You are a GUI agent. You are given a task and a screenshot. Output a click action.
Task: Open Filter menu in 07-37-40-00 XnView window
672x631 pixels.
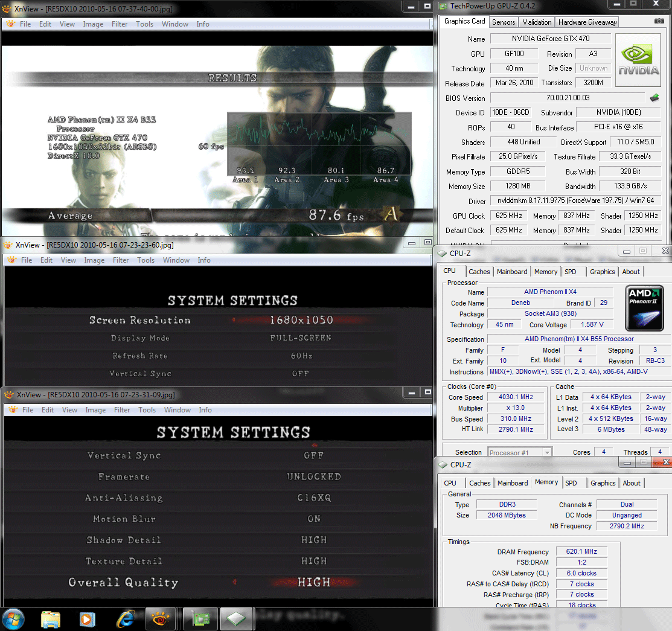(120, 24)
